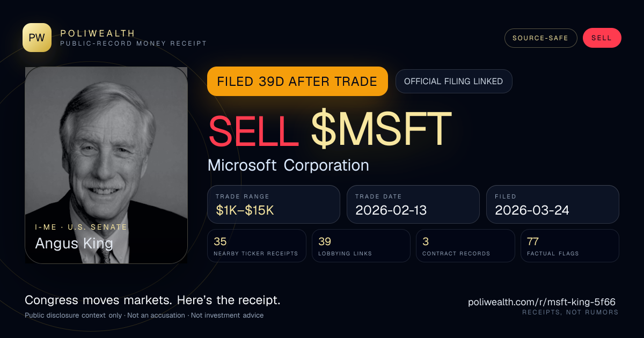Open the 39 lobbying links tile

361,246
